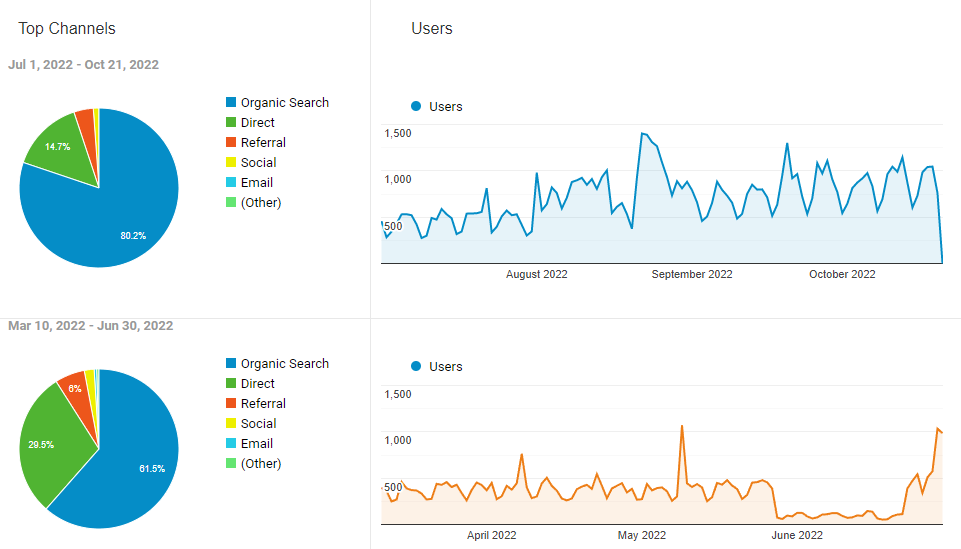Click the blue Users legend dot in top chart
Screen dimensions: 961x549
pyautogui.click(x=416, y=106)
